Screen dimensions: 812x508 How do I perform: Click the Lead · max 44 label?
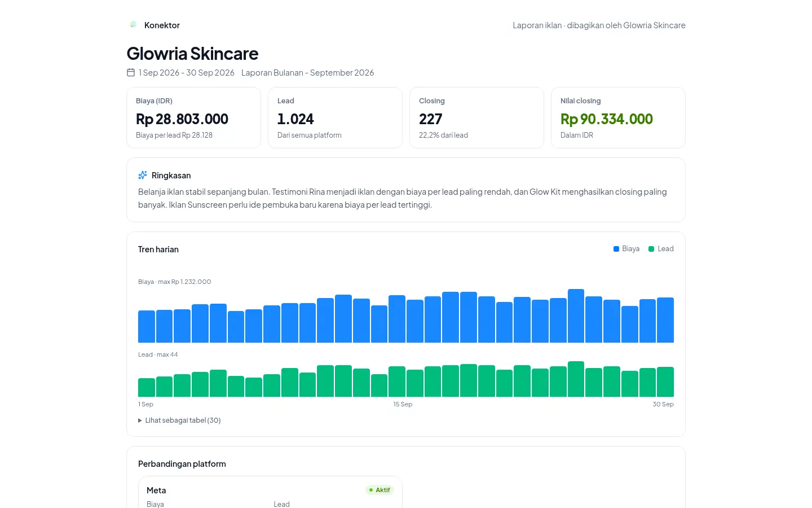click(x=158, y=354)
